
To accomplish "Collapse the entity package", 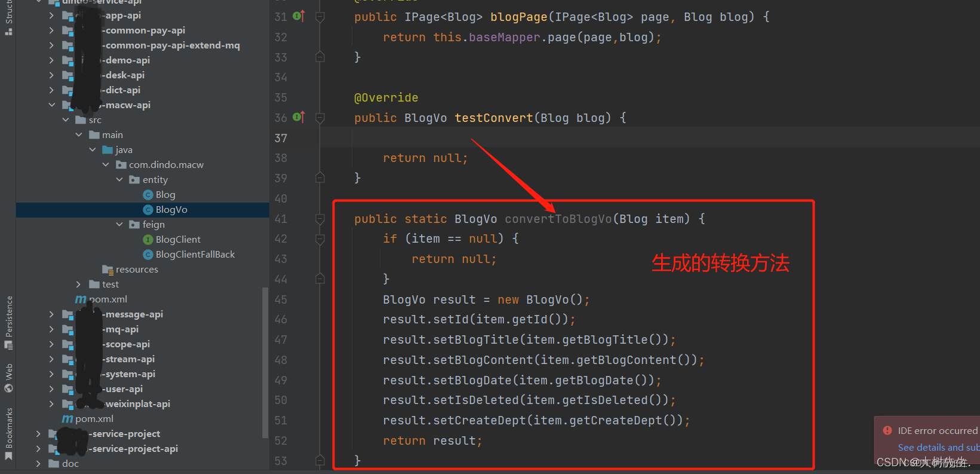I will [119, 180].
